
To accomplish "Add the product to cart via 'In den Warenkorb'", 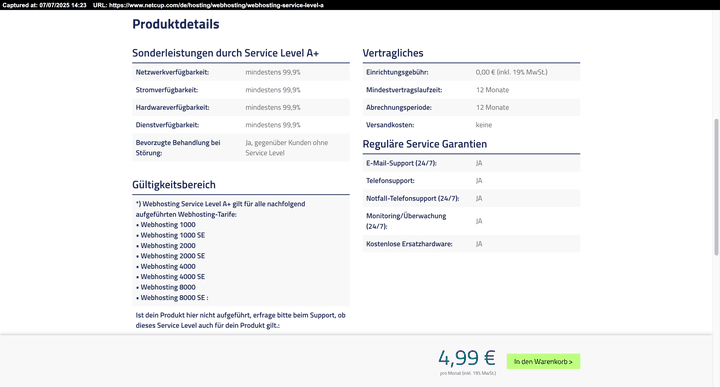I will [x=543, y=361].
